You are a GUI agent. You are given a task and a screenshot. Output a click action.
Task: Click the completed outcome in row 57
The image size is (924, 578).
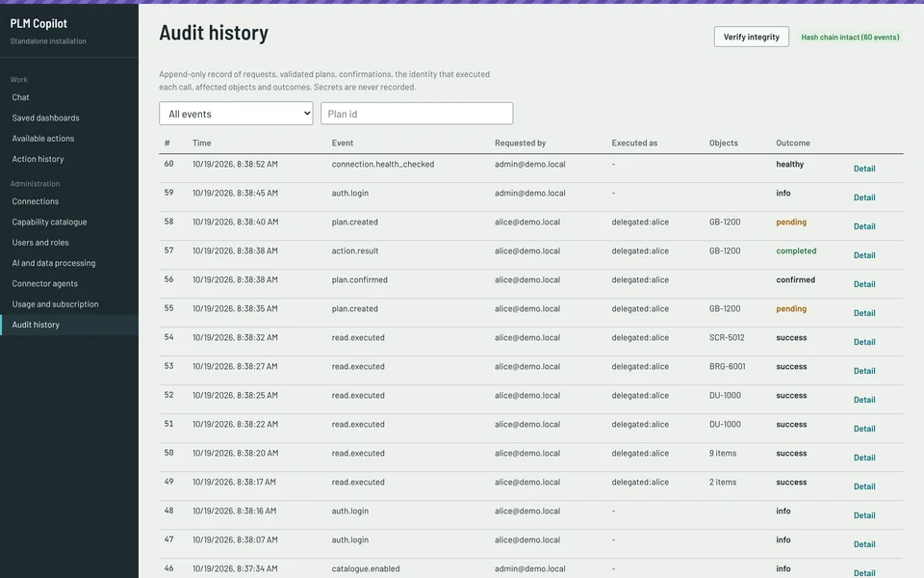[796, 250]
